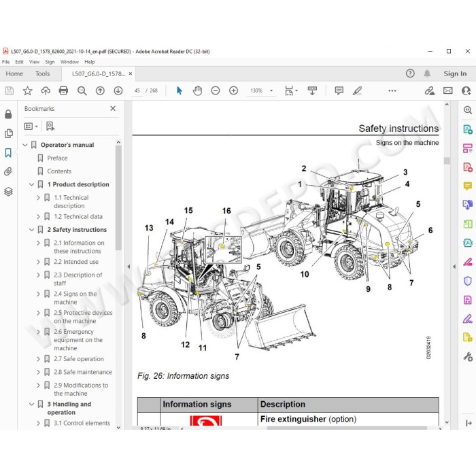
Task: Click the page number input field
Action: (137, 90)
